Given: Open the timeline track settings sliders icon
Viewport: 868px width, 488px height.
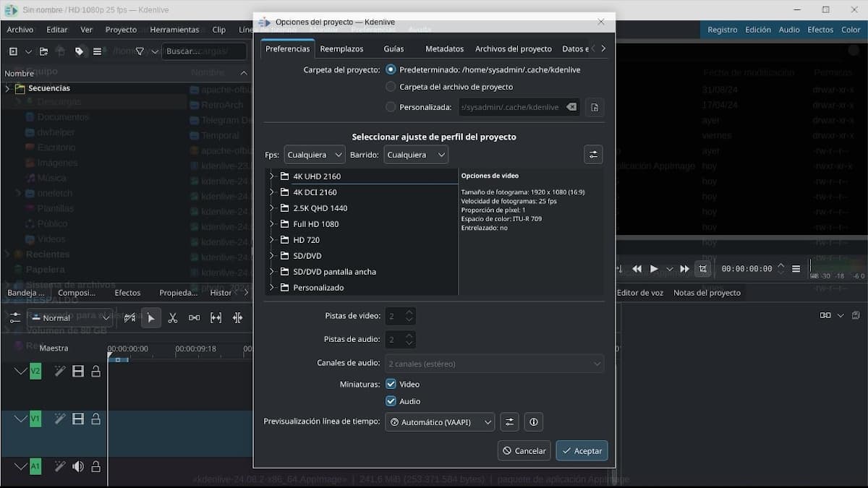Looking at the screenshot, I should (15, 317).
